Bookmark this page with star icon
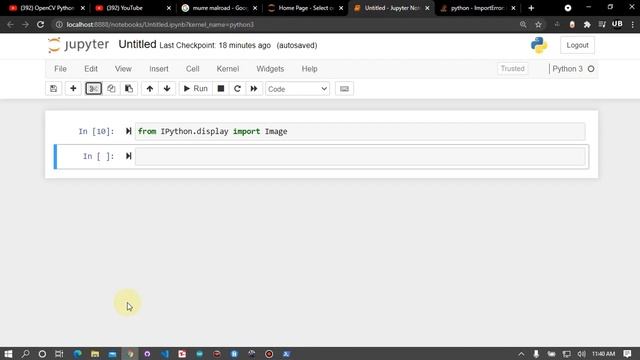This screenshot has width=640, height=360. click(538, 24)
